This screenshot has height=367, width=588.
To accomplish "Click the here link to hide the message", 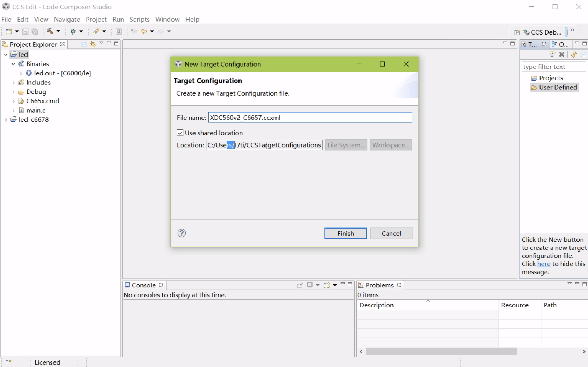I will click(544, 264).
